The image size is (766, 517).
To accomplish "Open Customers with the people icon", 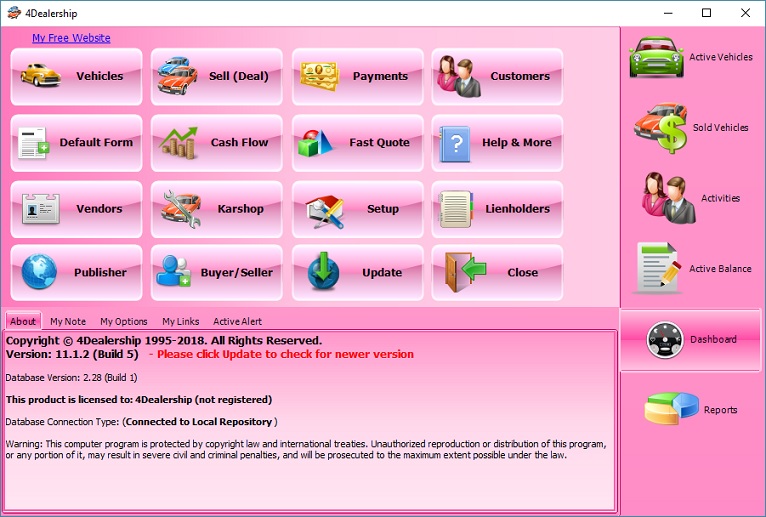I will pos(459,76).
